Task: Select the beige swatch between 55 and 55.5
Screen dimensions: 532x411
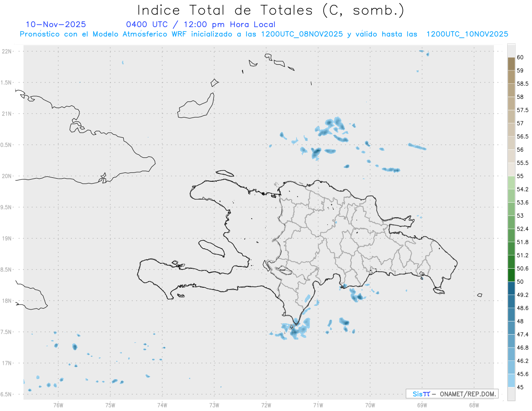Action: click(511, 169)
